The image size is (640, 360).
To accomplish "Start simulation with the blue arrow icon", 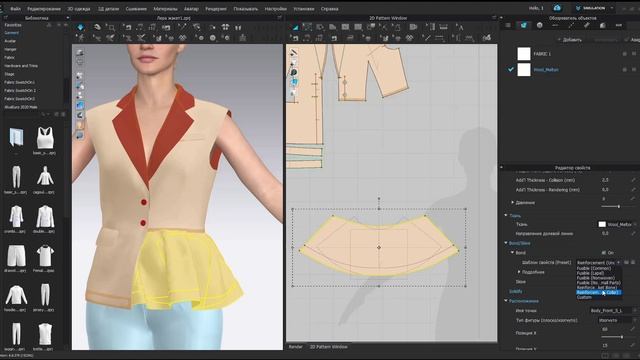I will [80, 27].
